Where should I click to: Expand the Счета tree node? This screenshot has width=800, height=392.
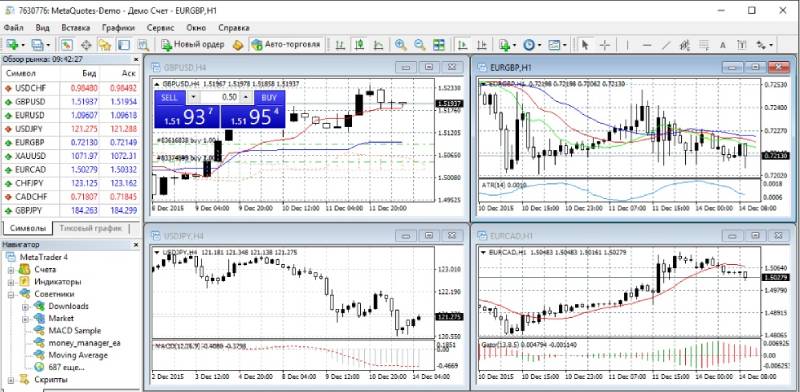click(11, 270)
